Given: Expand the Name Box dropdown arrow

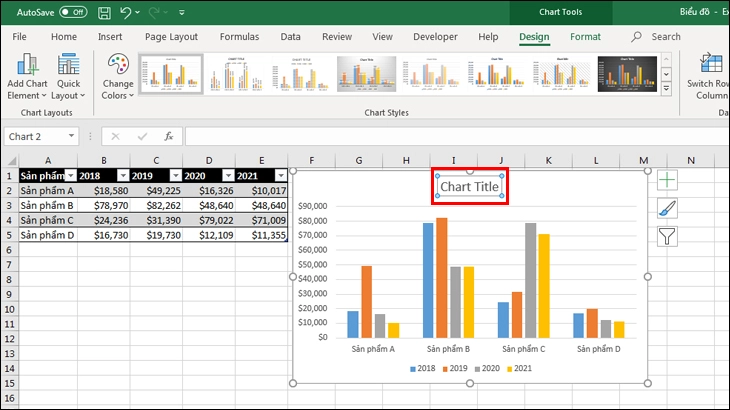Looking at the screenshot, I should tap(71, 136).
